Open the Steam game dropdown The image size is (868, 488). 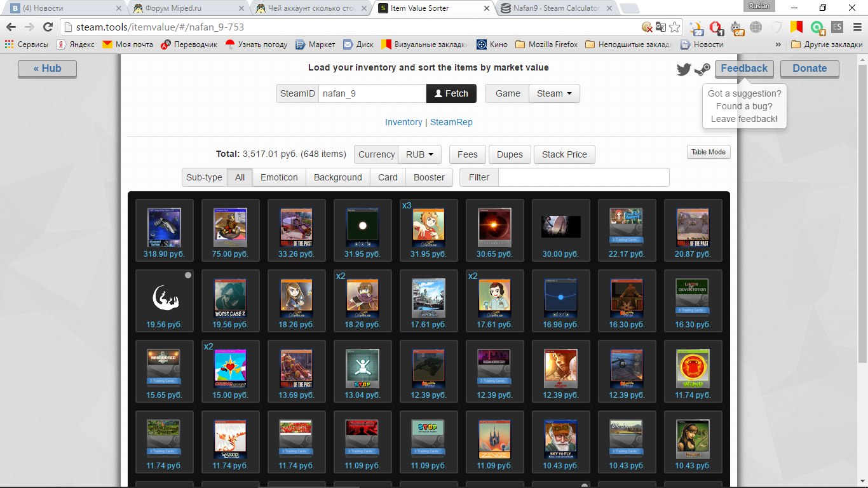point(554,93)
